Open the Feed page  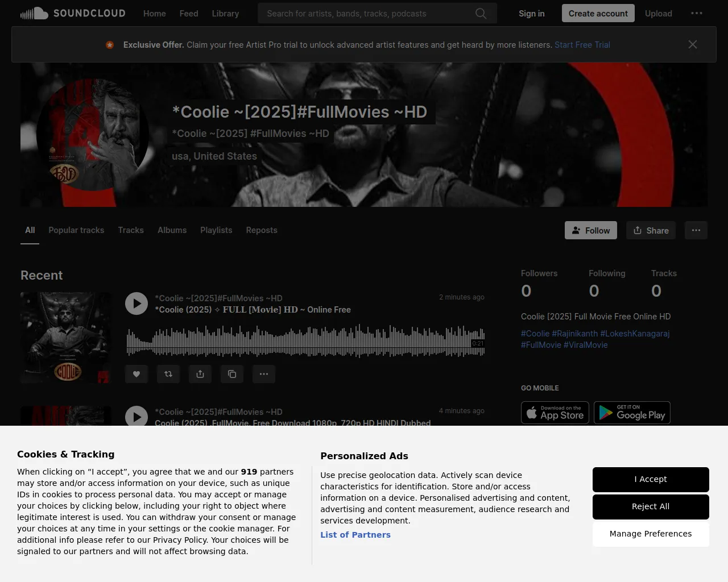pyautogui.click(x=189, y=14)
